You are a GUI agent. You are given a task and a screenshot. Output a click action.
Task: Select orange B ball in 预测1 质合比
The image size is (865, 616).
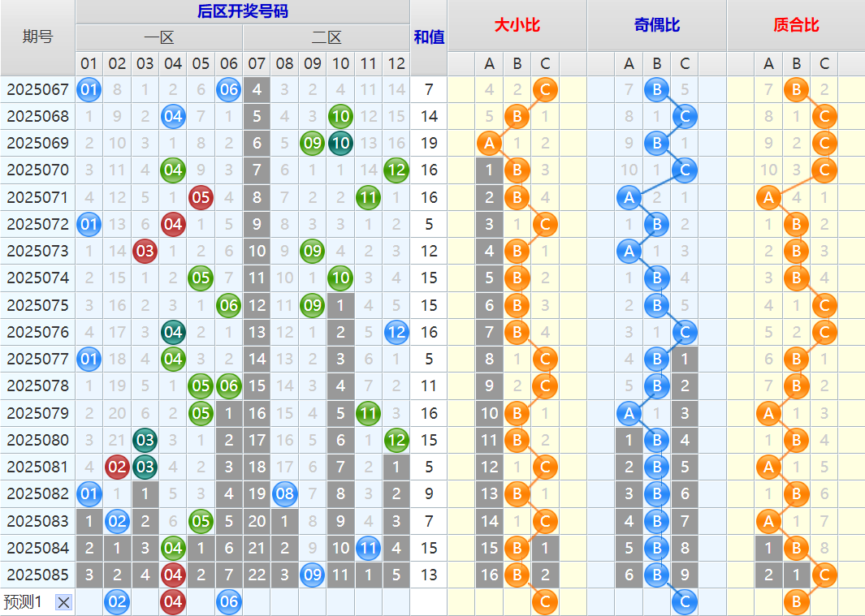[796, 601]
